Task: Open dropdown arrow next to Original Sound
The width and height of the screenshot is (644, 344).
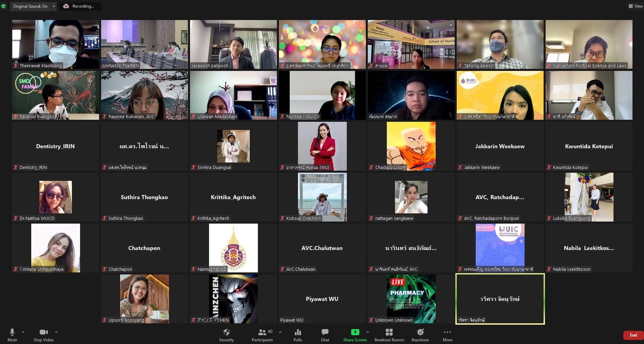Action: tap(54, 6)
